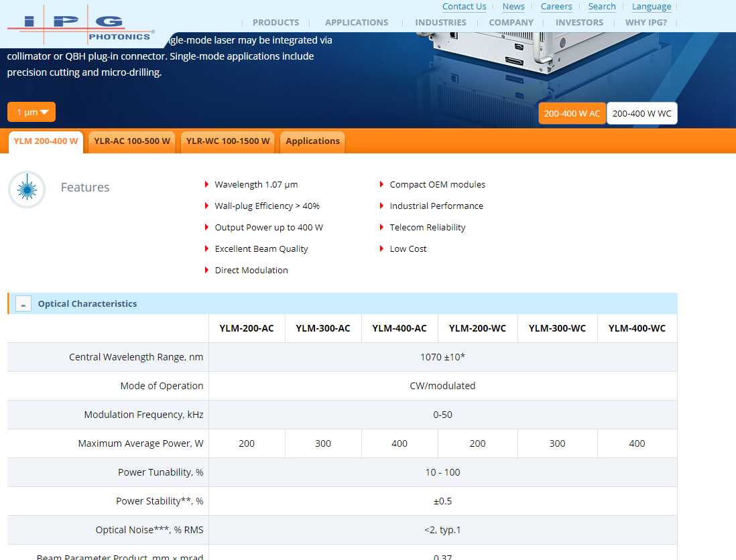Open the Language selector link
736x560 pixels.
tap(651, 7)
